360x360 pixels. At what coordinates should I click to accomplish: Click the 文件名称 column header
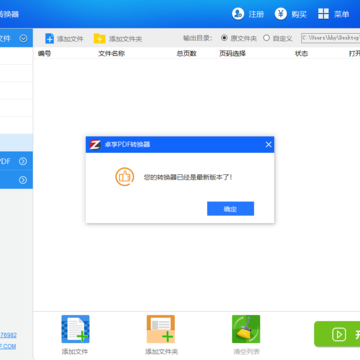[x=111, y=53]
